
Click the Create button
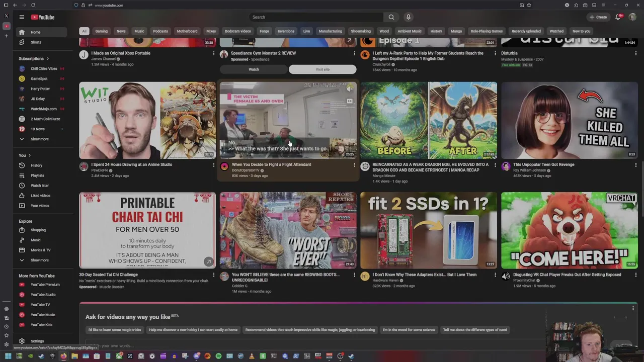[598, 17]
